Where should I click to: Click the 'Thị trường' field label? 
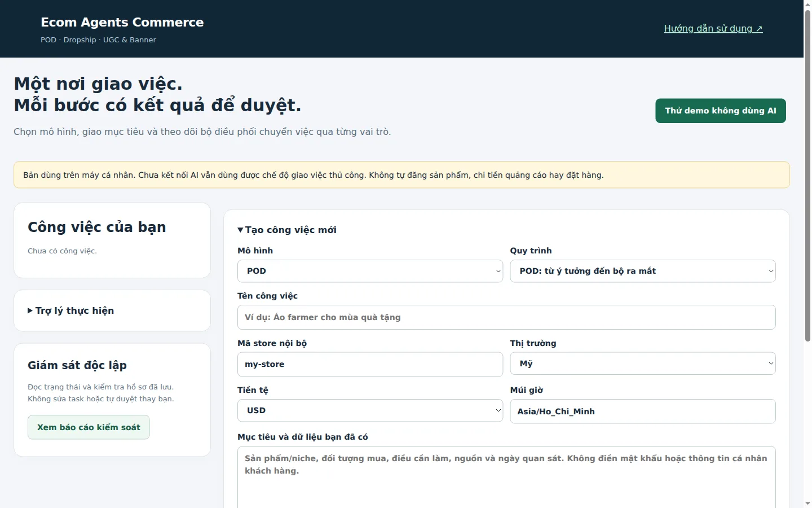click(533, 343)
